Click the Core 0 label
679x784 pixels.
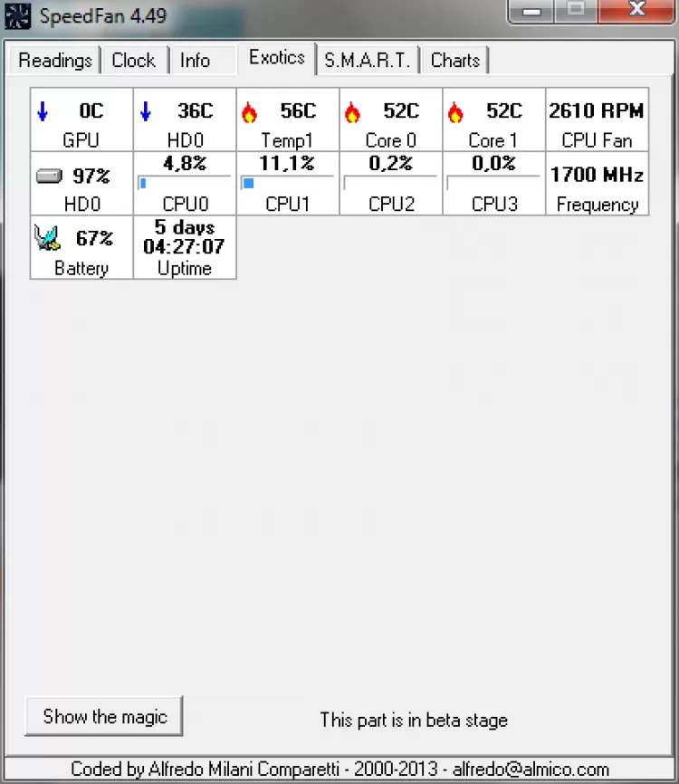390,140
